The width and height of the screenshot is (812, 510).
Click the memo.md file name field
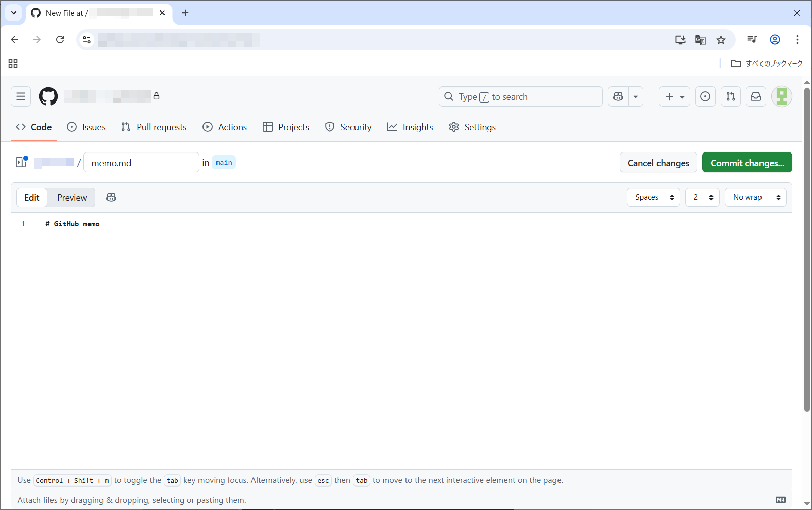point(141,163)
